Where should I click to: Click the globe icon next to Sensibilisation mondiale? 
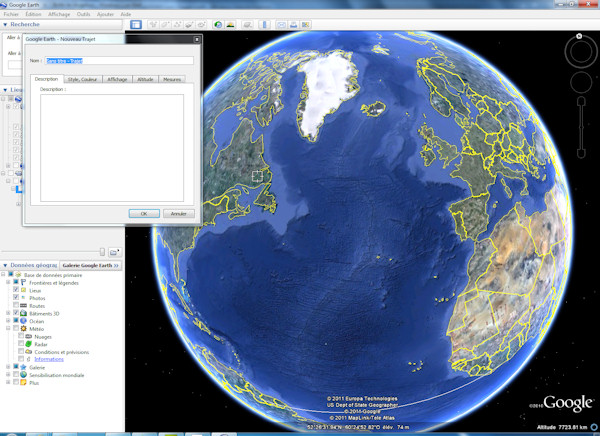click(x=23, y=375)
